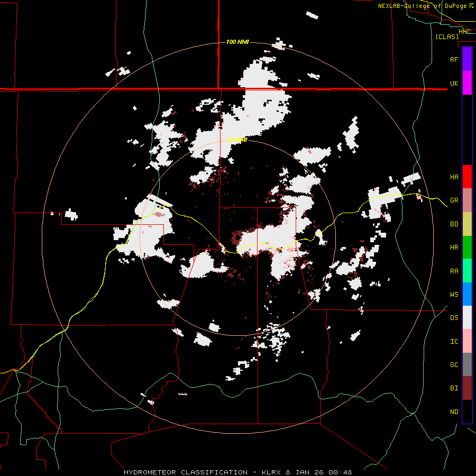476x476 pixels.
Task: Select the "WS" legend label
Action: 454,295
